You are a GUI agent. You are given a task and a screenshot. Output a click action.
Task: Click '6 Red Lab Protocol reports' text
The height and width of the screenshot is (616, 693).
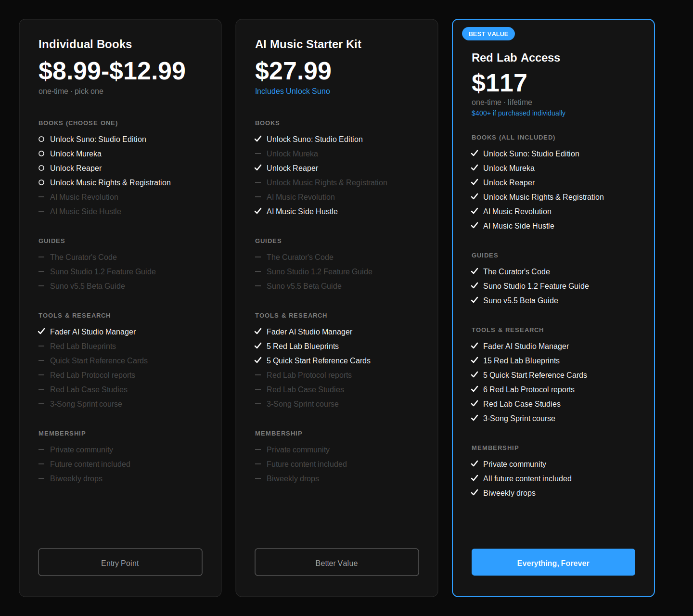coord(529,389)
